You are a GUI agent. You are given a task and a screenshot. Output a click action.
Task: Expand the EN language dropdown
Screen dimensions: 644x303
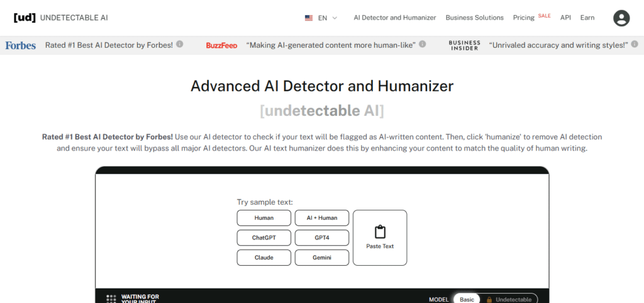(x=327, y=18)
